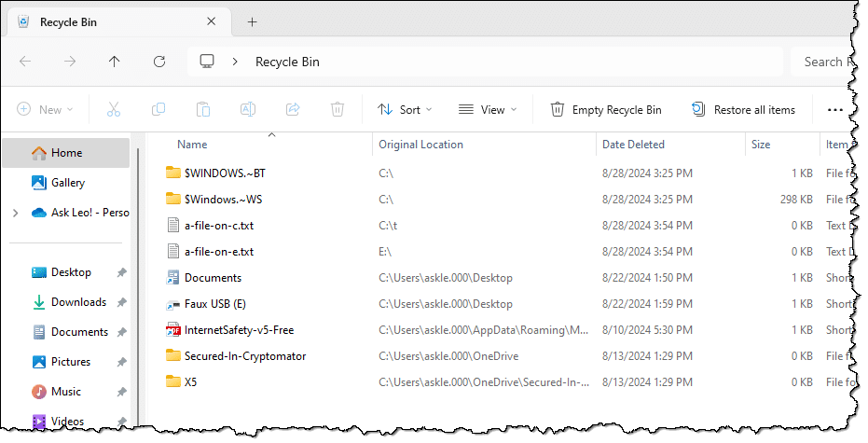This screenshot has width=868, height=443.
Task: Open the Sort dropdown menu
Action: point(405,110)
